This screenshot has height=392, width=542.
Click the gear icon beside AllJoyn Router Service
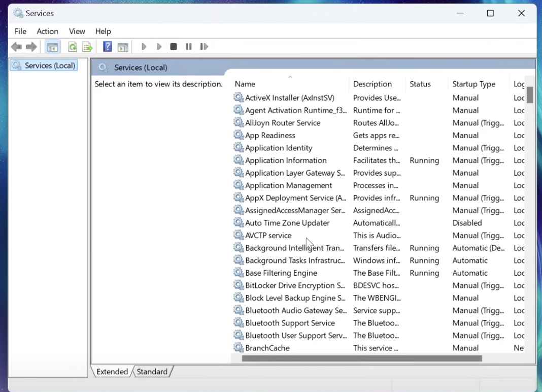coord(238,122)
